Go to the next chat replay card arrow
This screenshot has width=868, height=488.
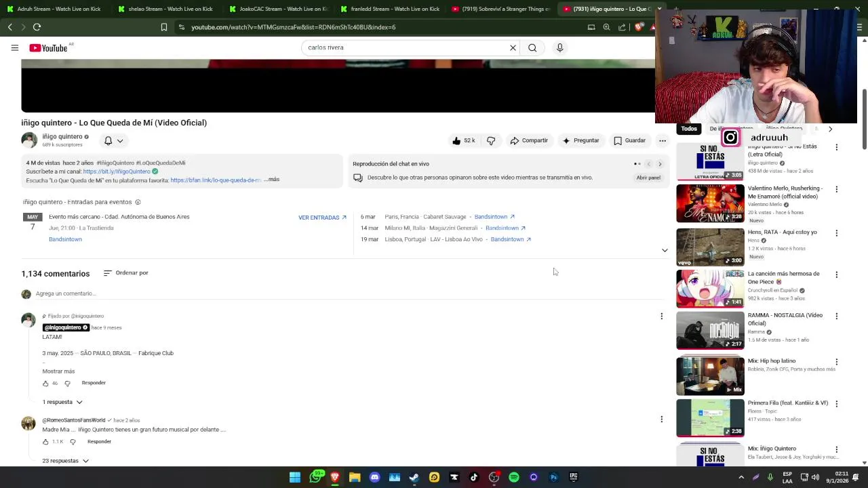coord(660,164)
